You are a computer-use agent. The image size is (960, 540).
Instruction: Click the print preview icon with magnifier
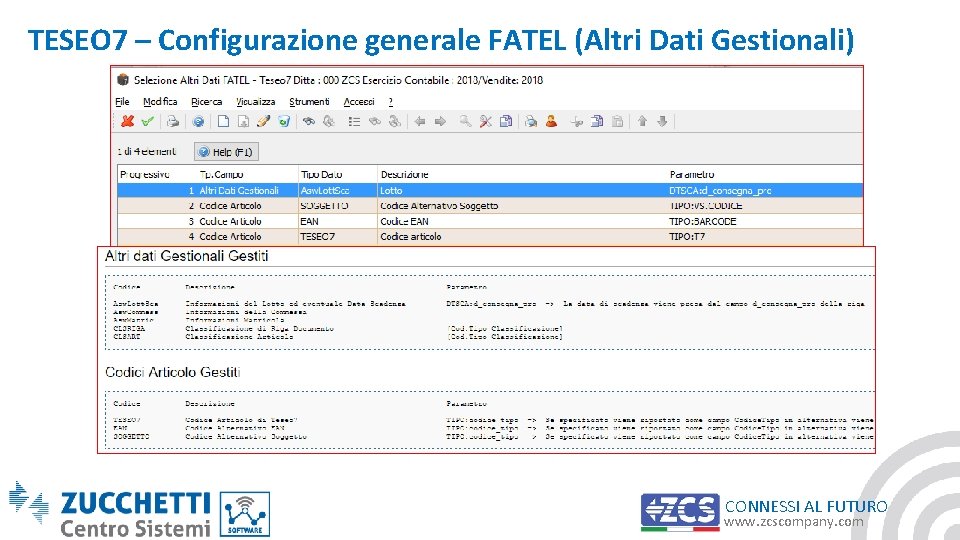531,121
